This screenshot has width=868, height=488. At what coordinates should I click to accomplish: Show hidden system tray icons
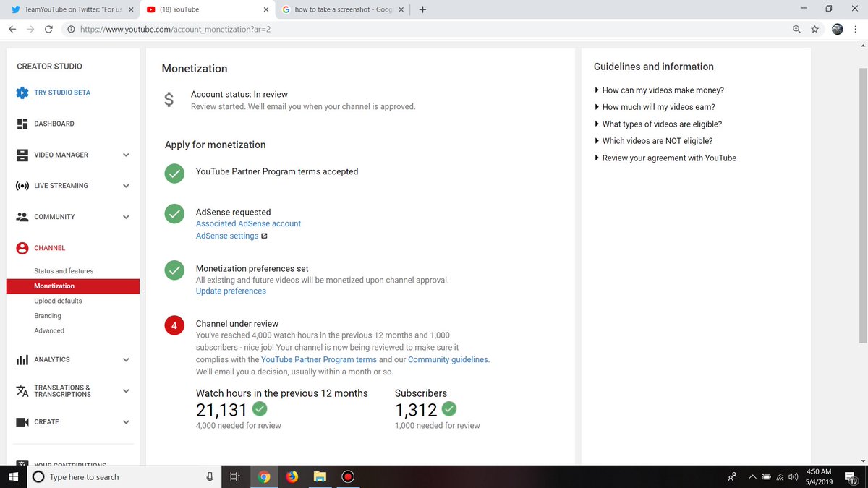[x=753, y=477]
